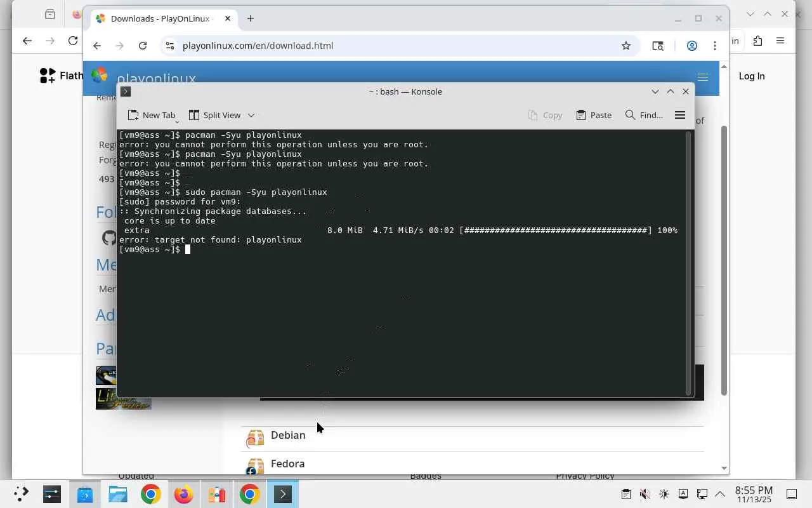Open the clipboard tray icon

625,494
